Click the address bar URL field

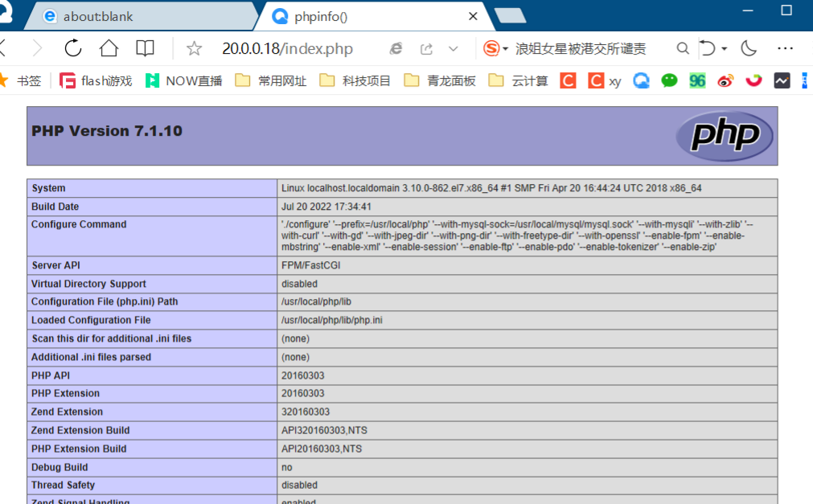[x=287, y=49]
